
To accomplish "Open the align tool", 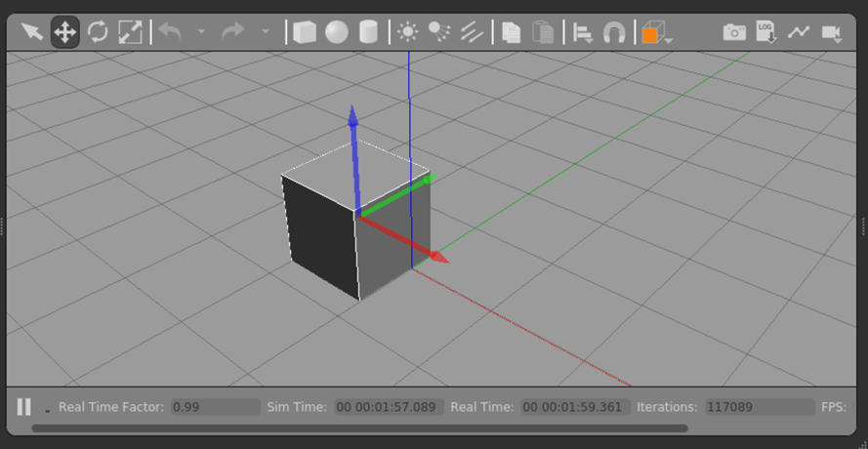I will [582, 32].
